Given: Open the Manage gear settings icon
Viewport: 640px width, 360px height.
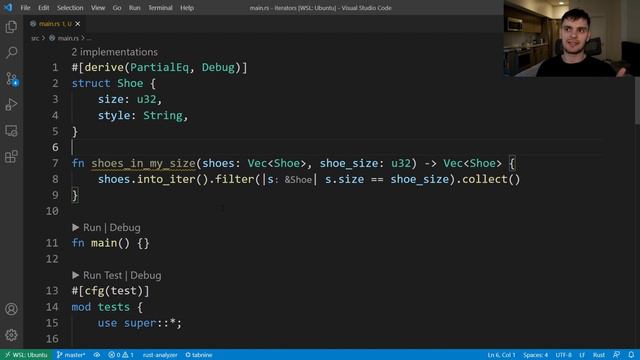Looking at the screenshot, I should coord(11,335).
